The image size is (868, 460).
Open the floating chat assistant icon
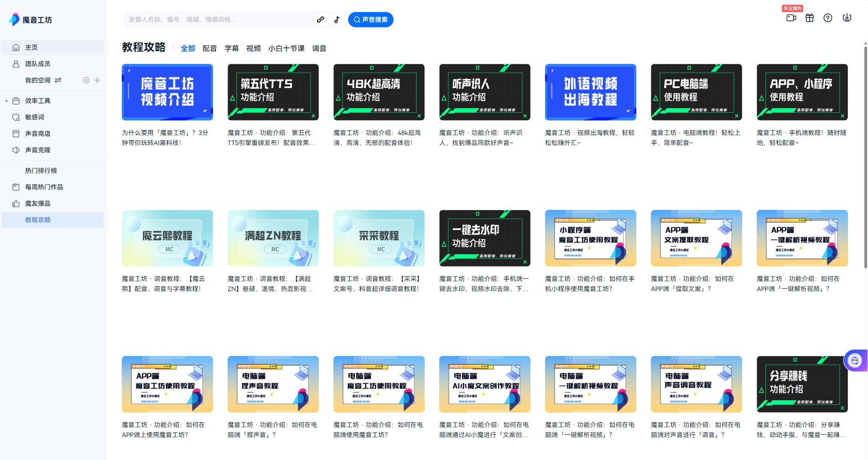855,361
